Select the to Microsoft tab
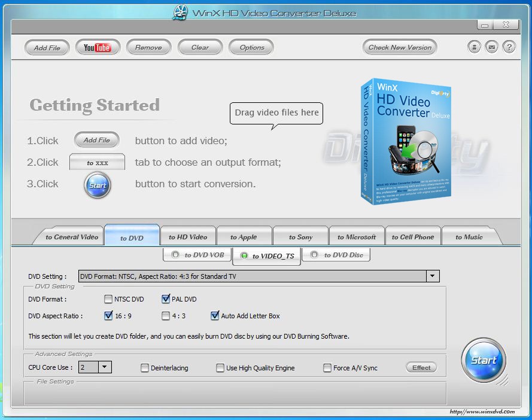 (357, 237)
